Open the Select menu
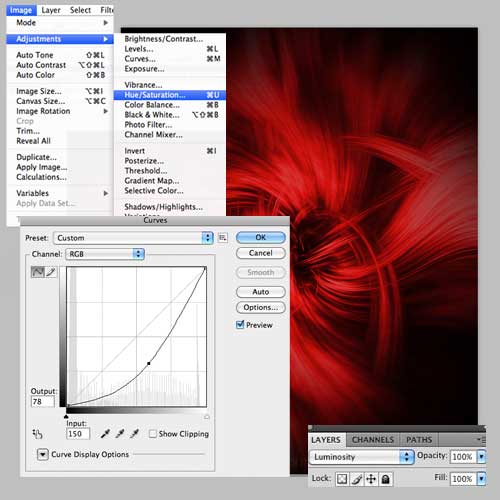500x500 pixels. [80, 10]
